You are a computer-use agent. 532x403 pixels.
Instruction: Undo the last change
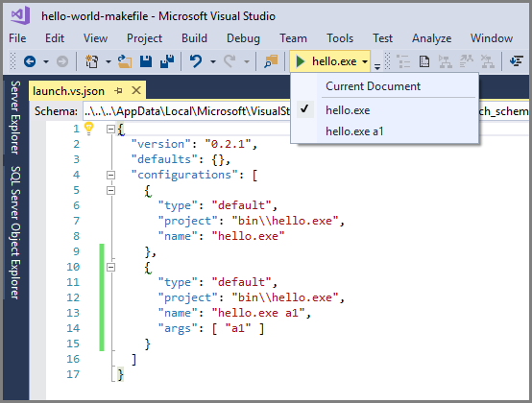coord(196,61)
